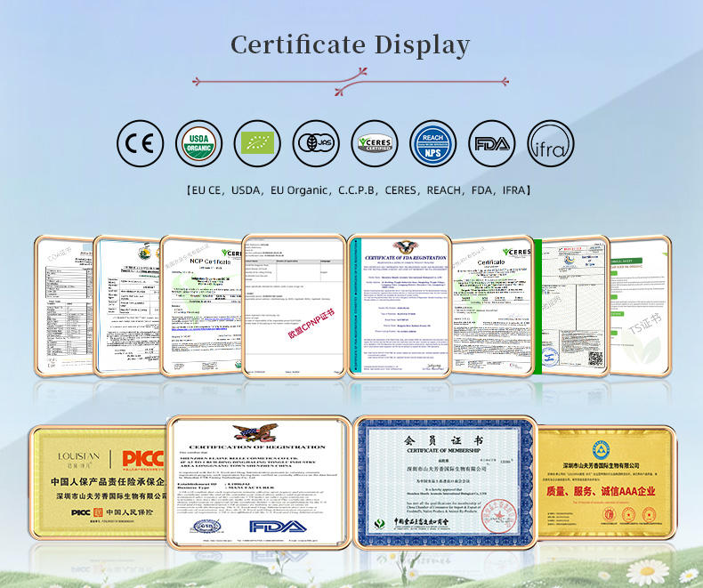Image resolution: width=703 pixels, height=588 pixels.
Task: Click the QR code on certificate
Action: click(x=595, y=359)
